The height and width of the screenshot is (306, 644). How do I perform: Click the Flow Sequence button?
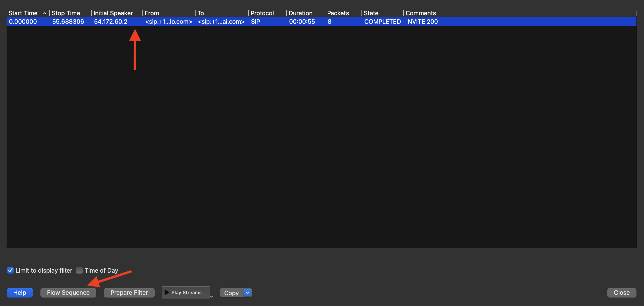pos(68,292)
